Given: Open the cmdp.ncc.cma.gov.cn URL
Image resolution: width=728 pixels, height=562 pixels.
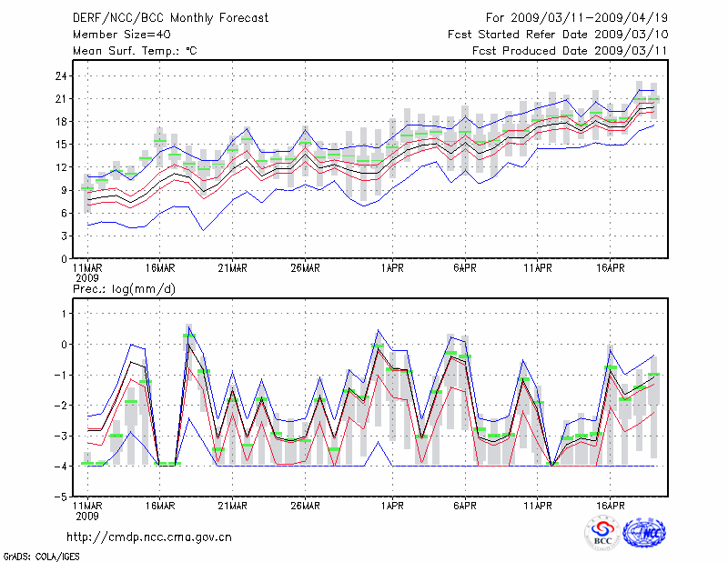Looking at the screenshot, I should [x=149, y=537].
